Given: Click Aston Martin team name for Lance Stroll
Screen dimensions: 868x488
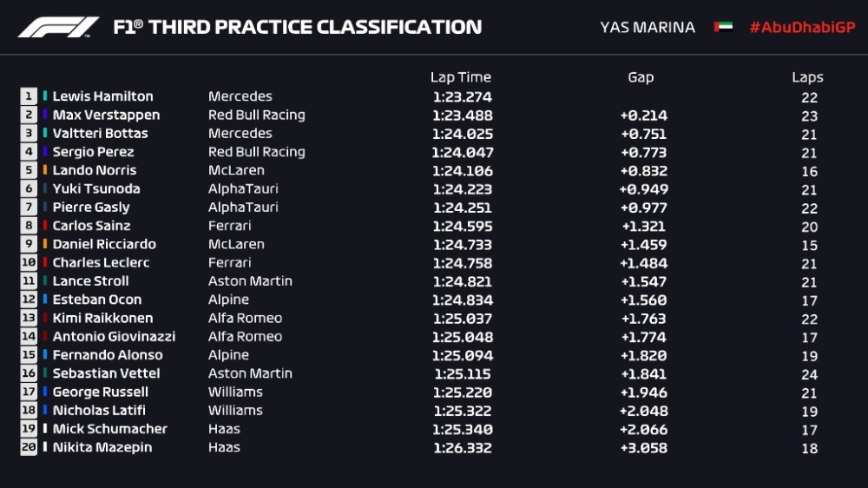Looking at the screenshot, I should (250, 281).
